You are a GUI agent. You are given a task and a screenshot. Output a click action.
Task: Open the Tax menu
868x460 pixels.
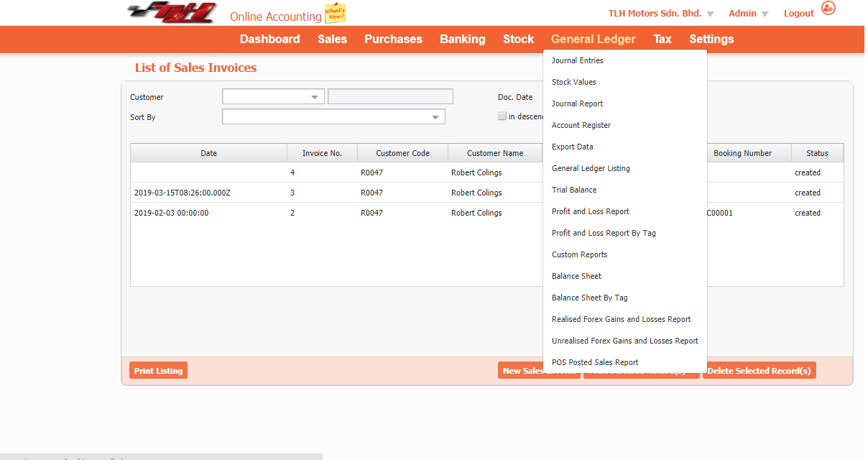[x=662, y=39]
